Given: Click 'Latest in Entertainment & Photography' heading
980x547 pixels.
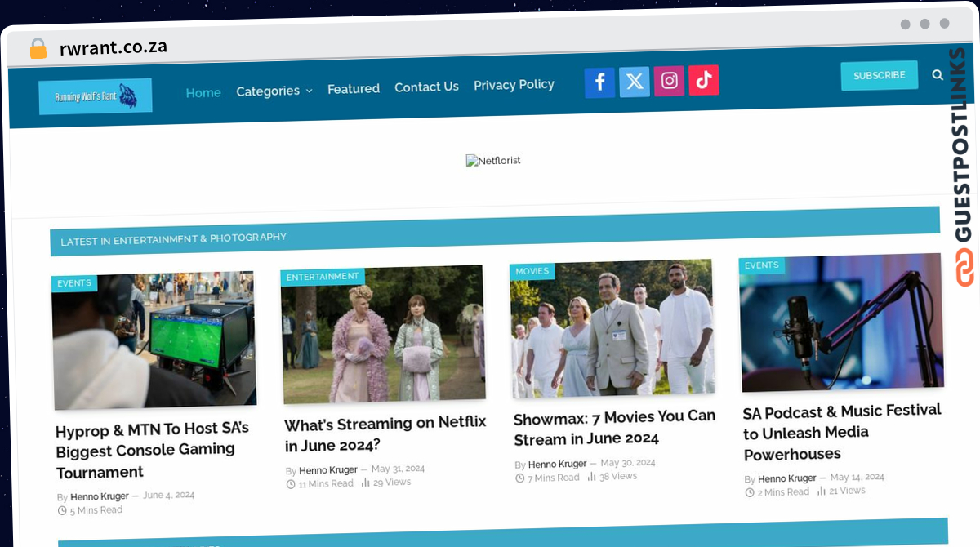Looking at the screenshot, I should 173,239.
